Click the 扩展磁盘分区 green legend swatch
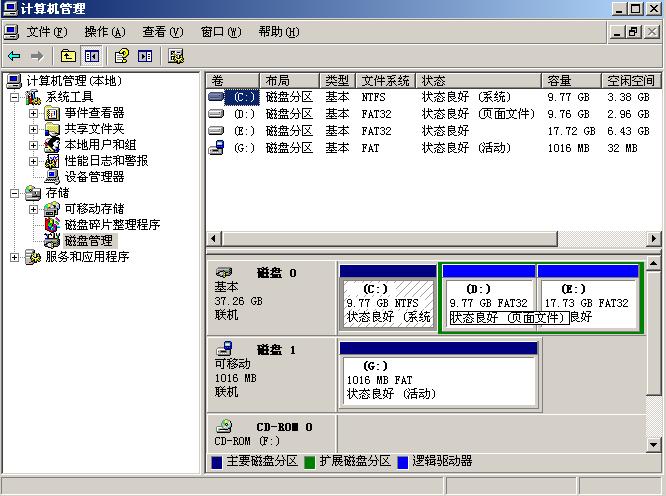 pos(310,462)
